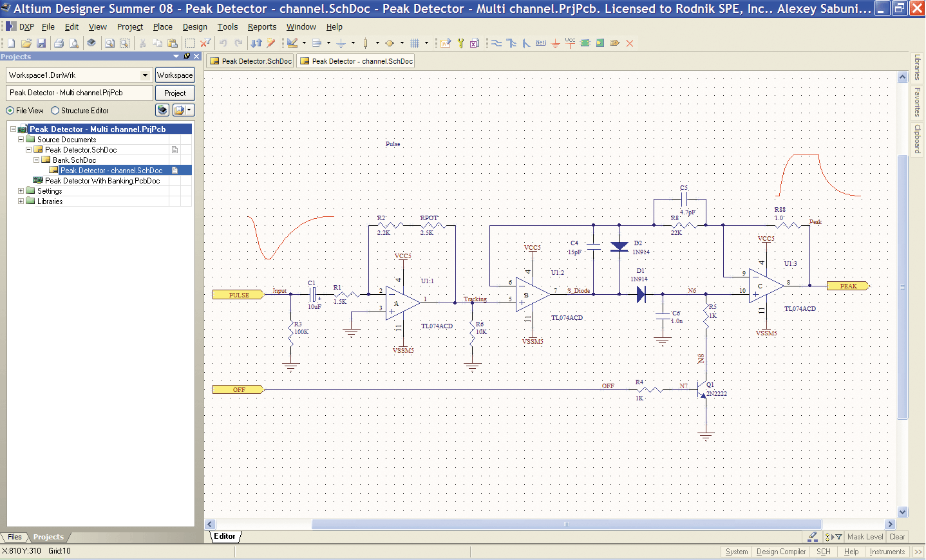
Task: Switch to the Peak Detector.SchDoc tab
Action: 251,61
